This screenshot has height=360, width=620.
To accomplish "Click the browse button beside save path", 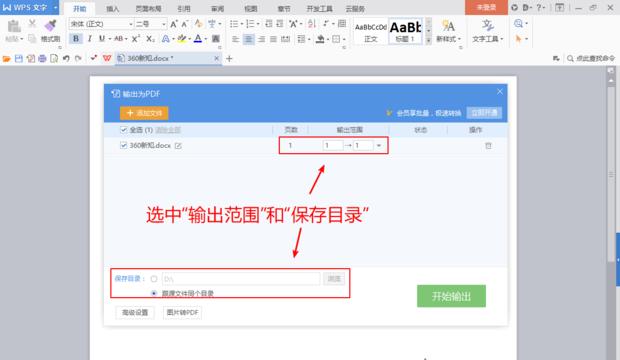I will coord(334,279).
